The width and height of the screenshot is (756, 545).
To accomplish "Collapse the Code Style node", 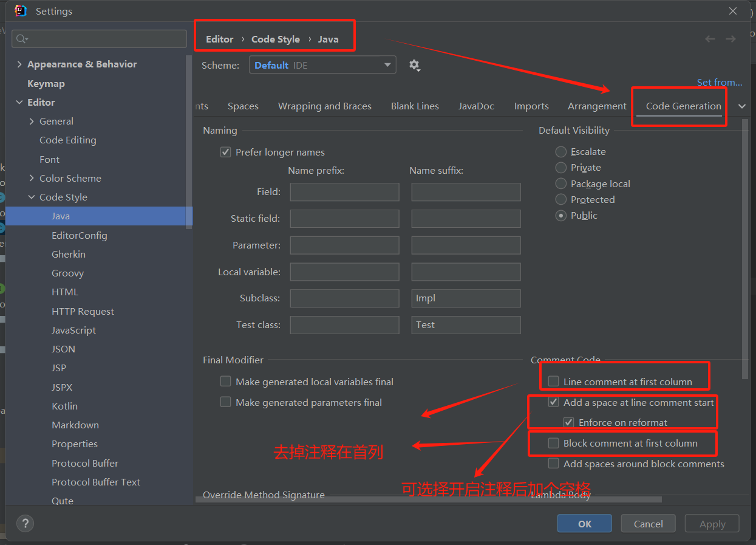I will click(x=32, y=197).
